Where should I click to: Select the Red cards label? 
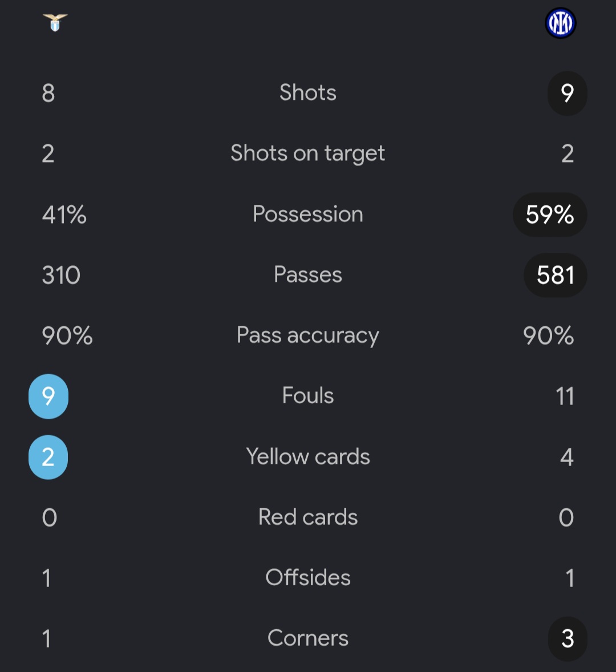pyautogui.click(x=308, y=517)
